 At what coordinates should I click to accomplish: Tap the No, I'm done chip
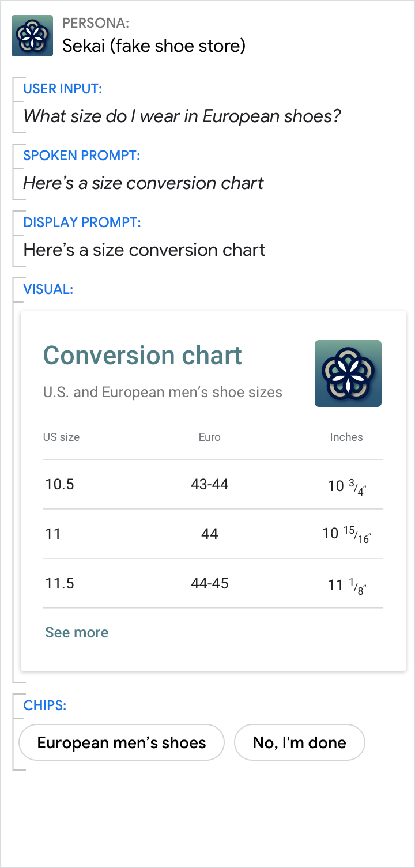pyautogui.click(x=299, y=742)
